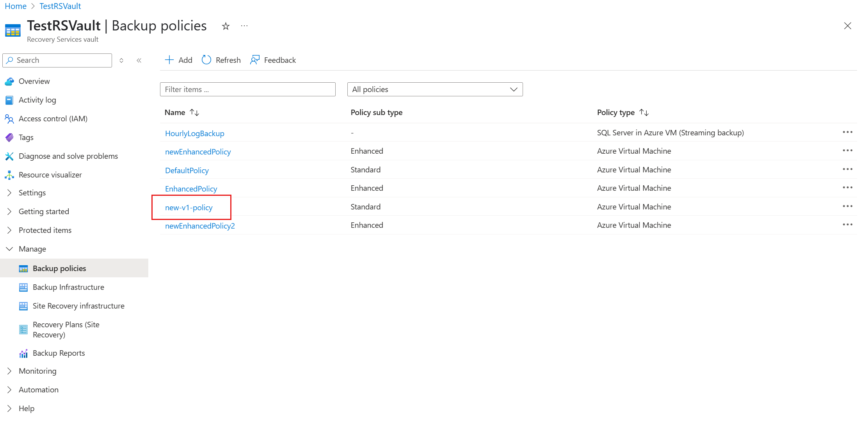Open the All policies dropdown
This screenshot has width=868, height=431.
[435, 89]
